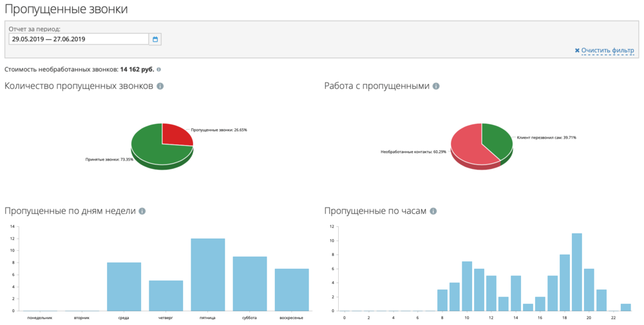Click info icon beside 'Пропущенные по дням недели'
Viewport: 644px width, 325px height.
(x=142, y=211)
